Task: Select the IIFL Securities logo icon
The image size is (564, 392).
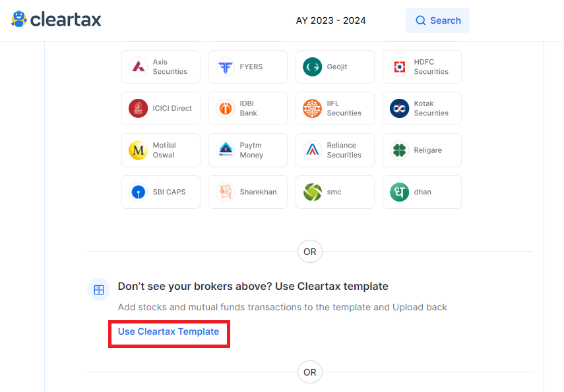Action: 313,109
